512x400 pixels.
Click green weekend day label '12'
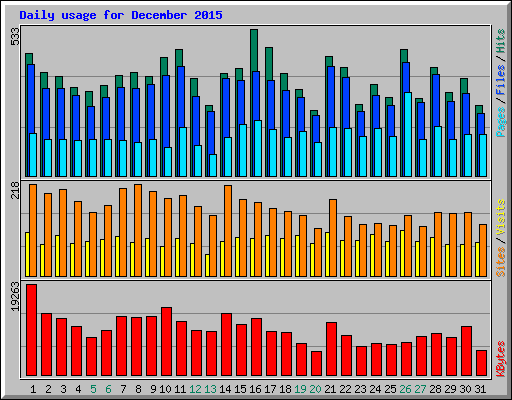click(x=195, y=389)
